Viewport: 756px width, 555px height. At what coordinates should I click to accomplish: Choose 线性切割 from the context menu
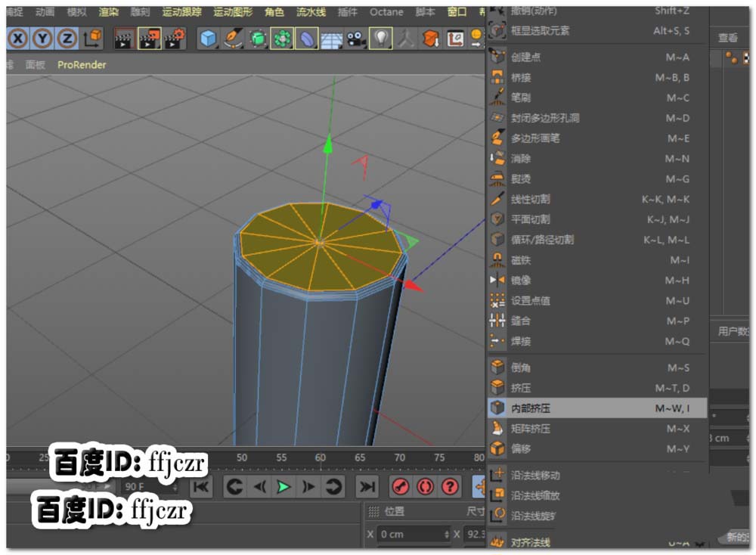[596, 199]
